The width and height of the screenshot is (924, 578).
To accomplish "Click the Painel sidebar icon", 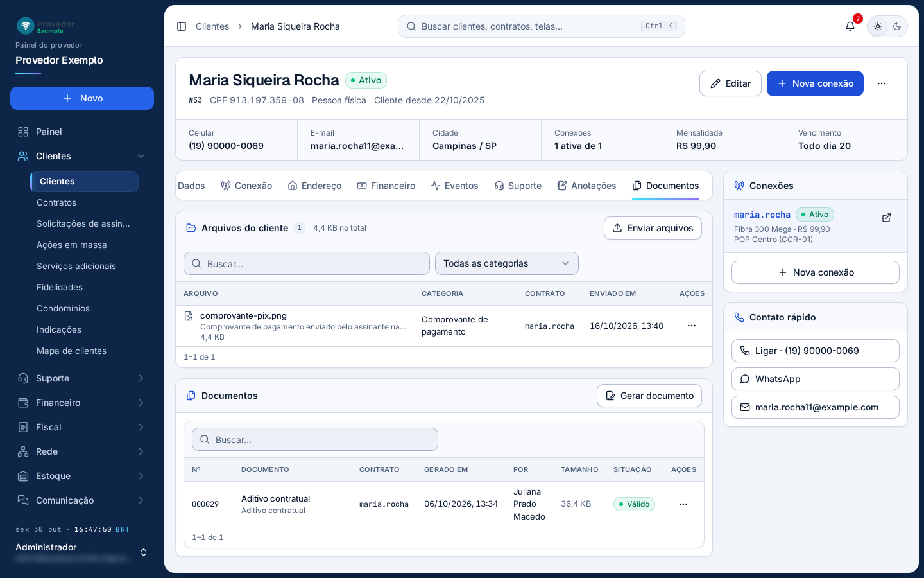I will [23, 132].
